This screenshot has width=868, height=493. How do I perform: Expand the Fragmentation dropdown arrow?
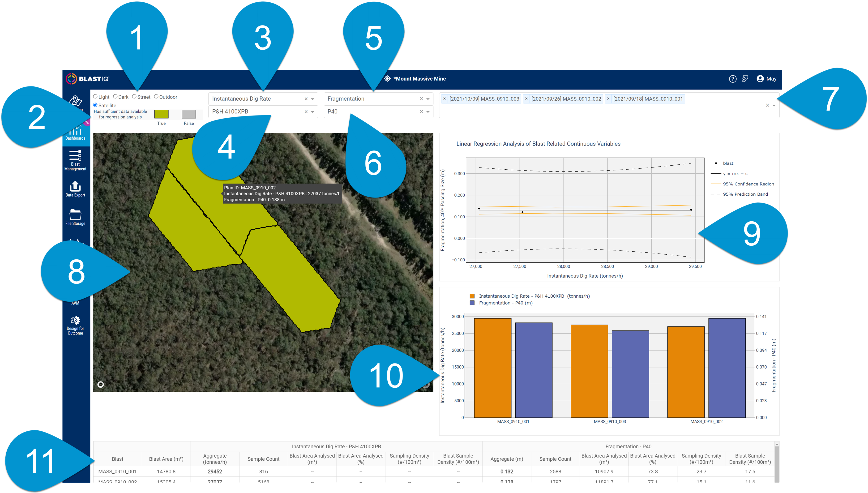point(428,99)
